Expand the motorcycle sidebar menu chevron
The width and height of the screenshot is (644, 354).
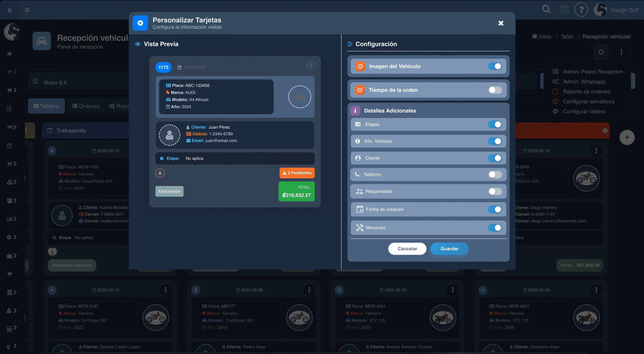pyautogui.click(x=15, y=127)
